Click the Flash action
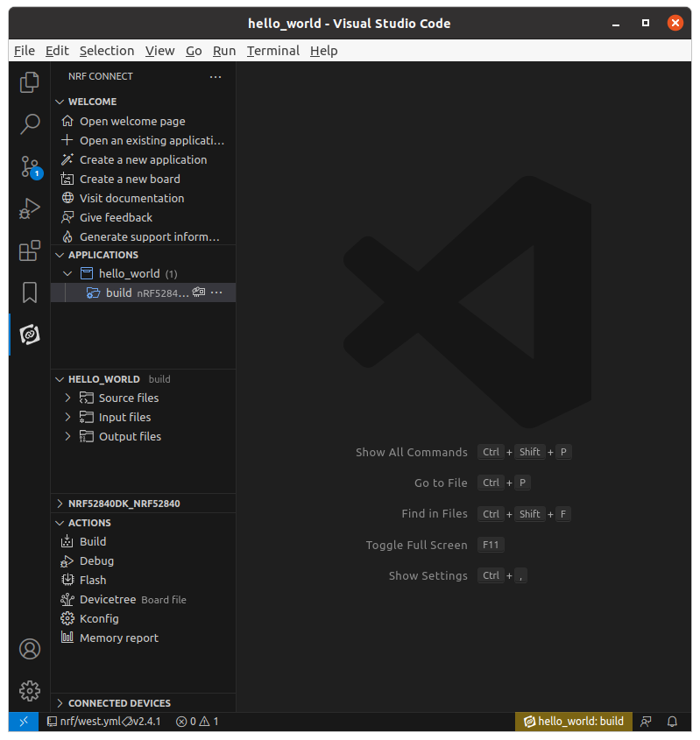Image resolution: width=700 pixels, height=740 pixels. (143, 581)
